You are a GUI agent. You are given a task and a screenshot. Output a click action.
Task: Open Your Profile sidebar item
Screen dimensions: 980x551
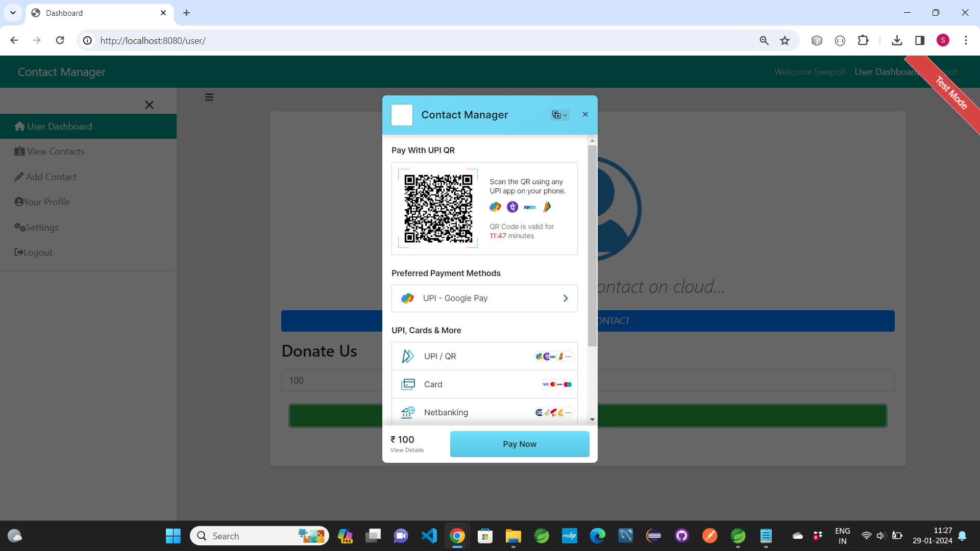tap(46, 202)
